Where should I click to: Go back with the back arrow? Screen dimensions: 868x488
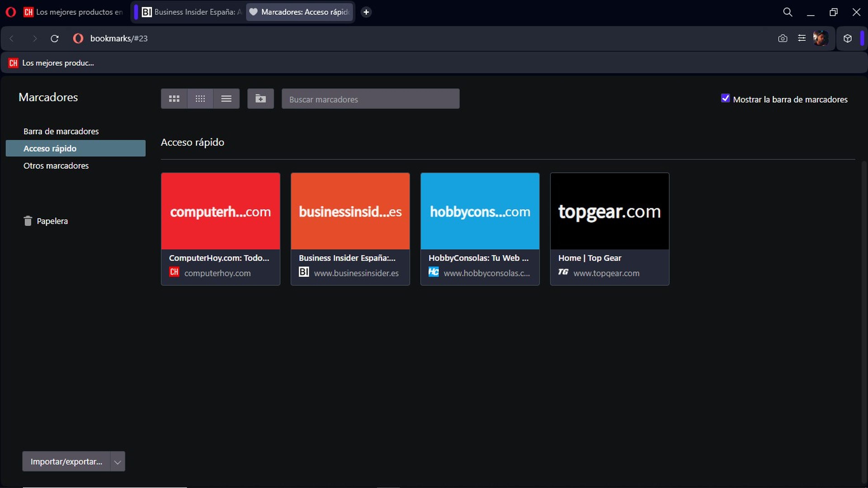pos(12,38)
